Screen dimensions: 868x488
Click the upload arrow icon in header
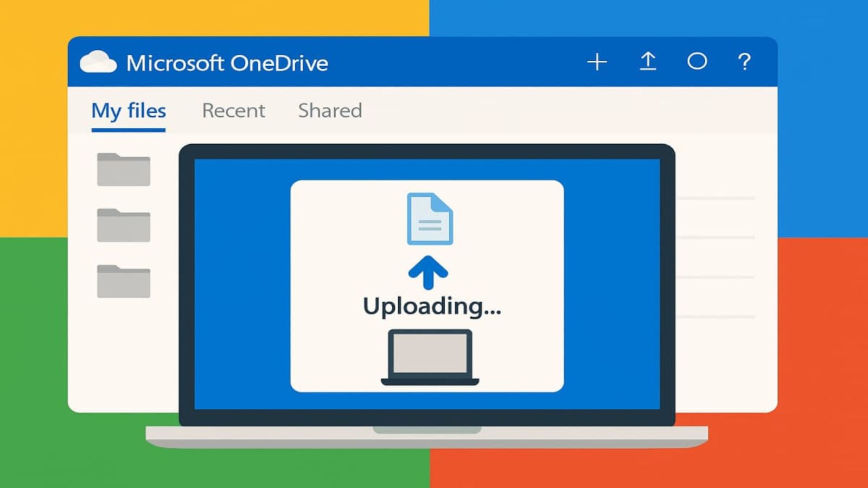[x=648, y=61]
